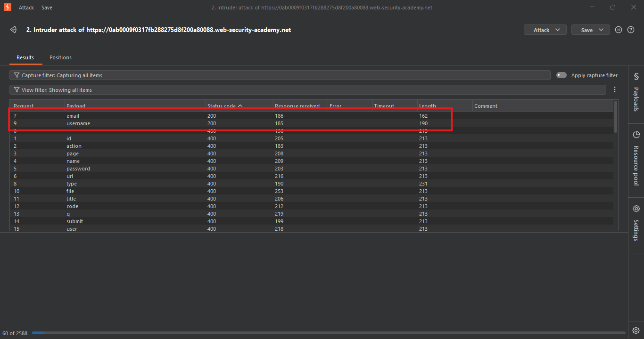
Task: Sort by the Error column header
Action: click(350, 106)
